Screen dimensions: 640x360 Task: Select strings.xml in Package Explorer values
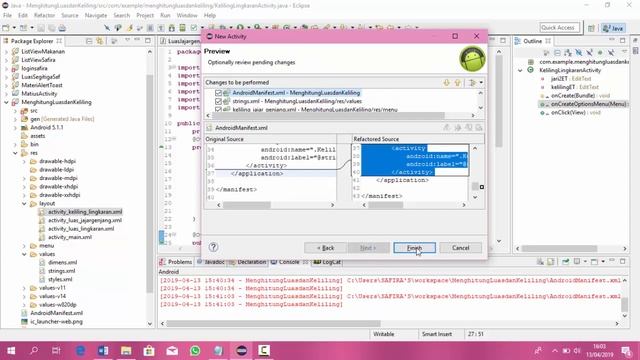(61, 271)
